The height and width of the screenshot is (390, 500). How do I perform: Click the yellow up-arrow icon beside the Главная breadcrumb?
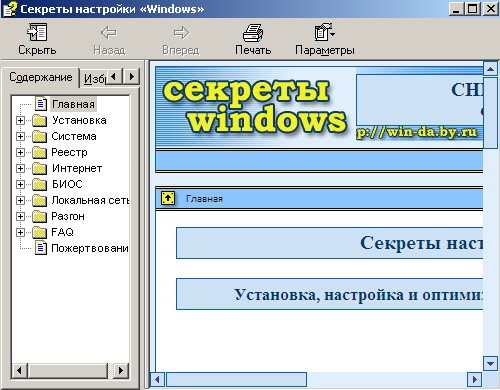168,198
